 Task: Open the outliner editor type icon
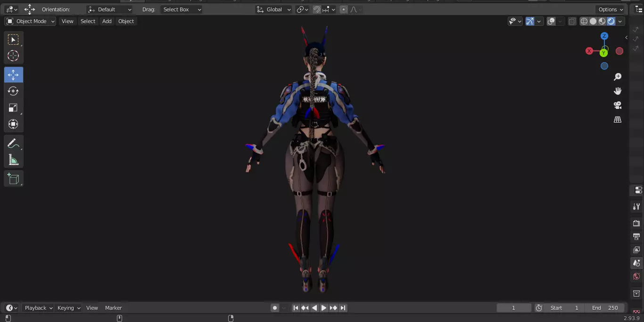(639, 9)
